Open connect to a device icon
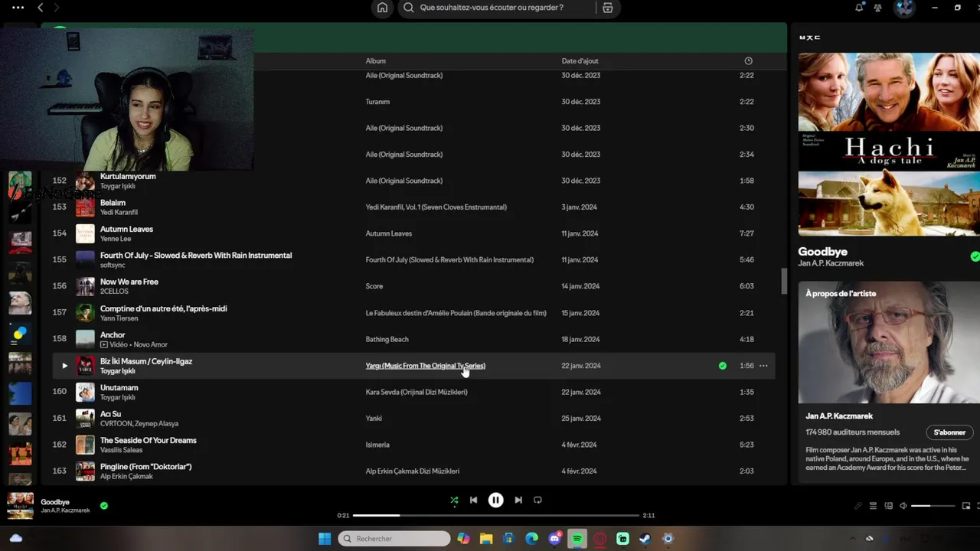Viewport: 980px width, 551px height. click(x=888, y=506)
